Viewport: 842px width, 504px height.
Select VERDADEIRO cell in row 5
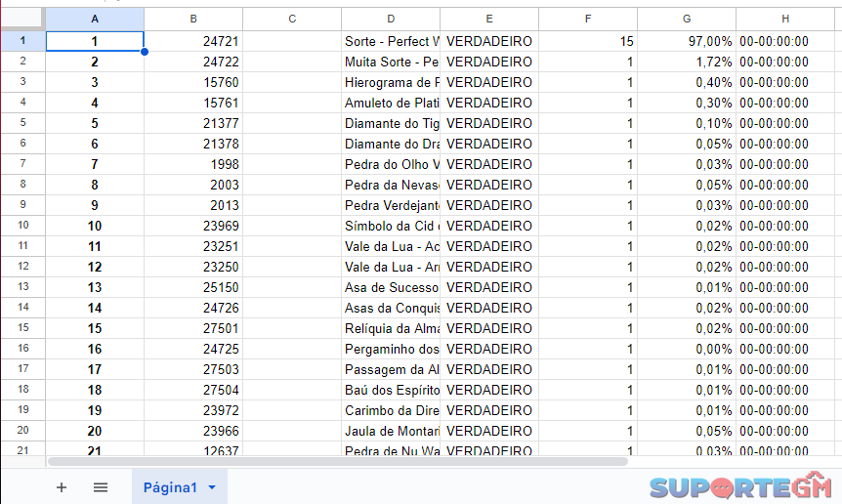tap(489, 123)
